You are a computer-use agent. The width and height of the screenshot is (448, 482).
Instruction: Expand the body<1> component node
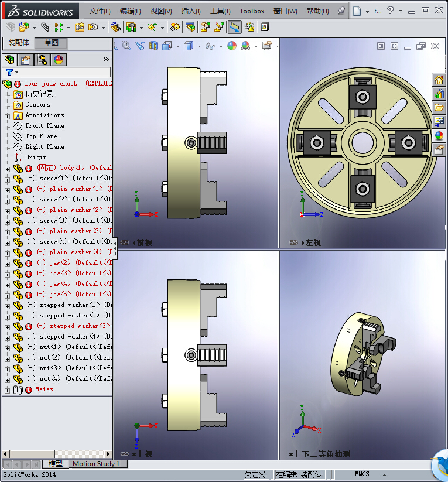pyautogui.click(x=7, y=168)
